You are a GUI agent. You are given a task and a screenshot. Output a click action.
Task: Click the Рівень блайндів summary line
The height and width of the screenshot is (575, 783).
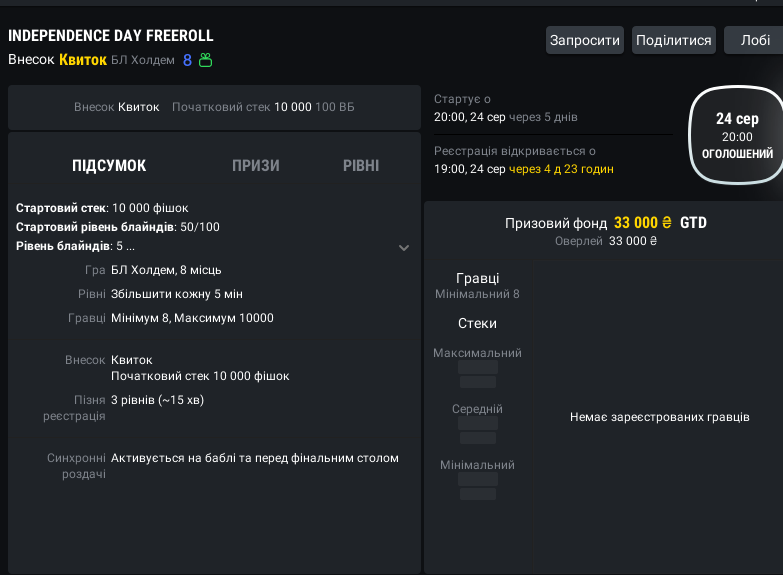75,246
